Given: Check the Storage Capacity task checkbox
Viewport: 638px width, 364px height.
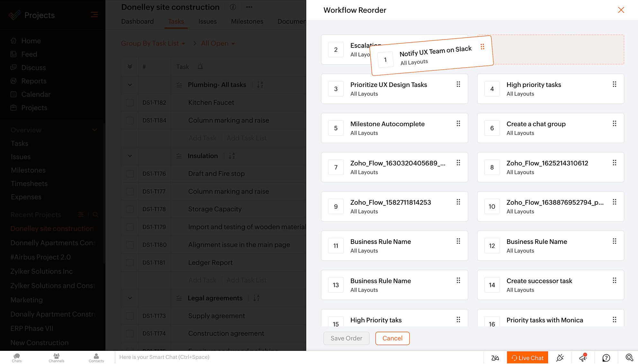Looking at the screenshot, I should point(130,209).
